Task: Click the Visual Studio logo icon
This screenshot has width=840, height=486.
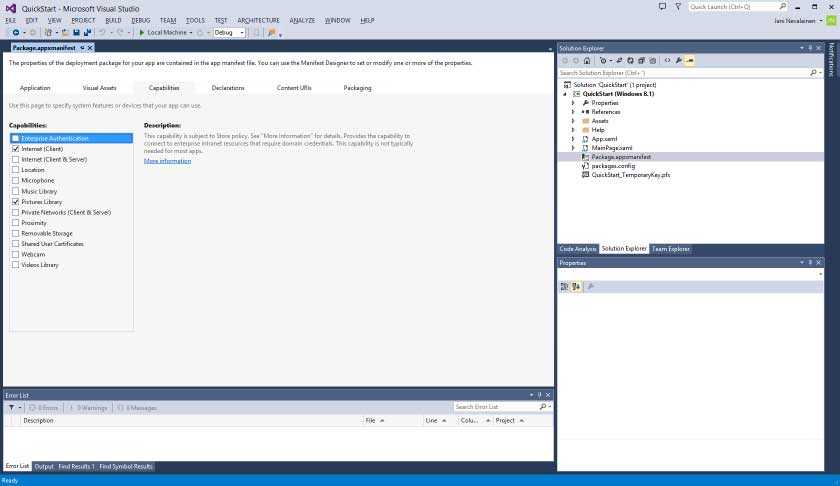Action: [10, 9]
